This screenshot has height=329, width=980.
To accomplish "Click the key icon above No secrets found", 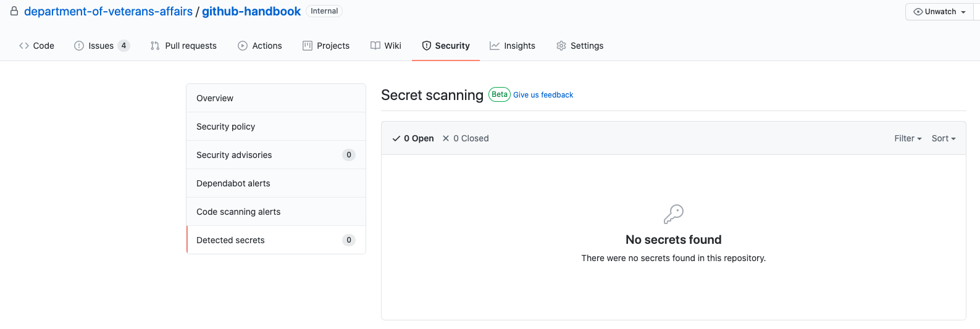I will [674, 214].
